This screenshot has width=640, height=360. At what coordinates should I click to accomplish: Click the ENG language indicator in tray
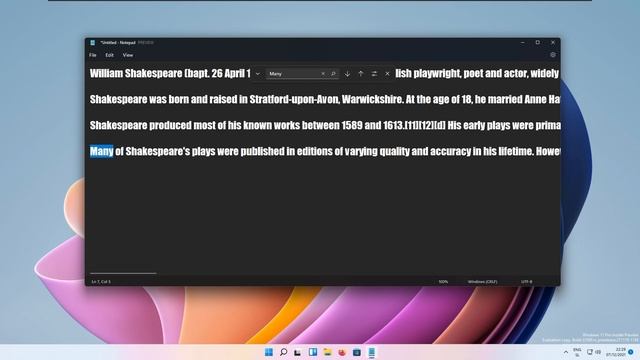pyautogui.click(x=577, y=352)
